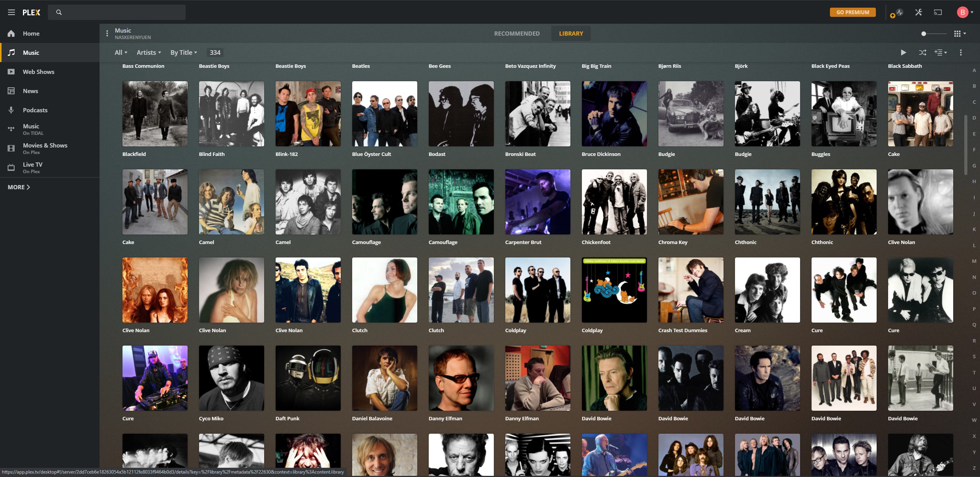Select Music in the sidebar
The height and width of the screenshot is (477, 980).
tap(50, 52)
